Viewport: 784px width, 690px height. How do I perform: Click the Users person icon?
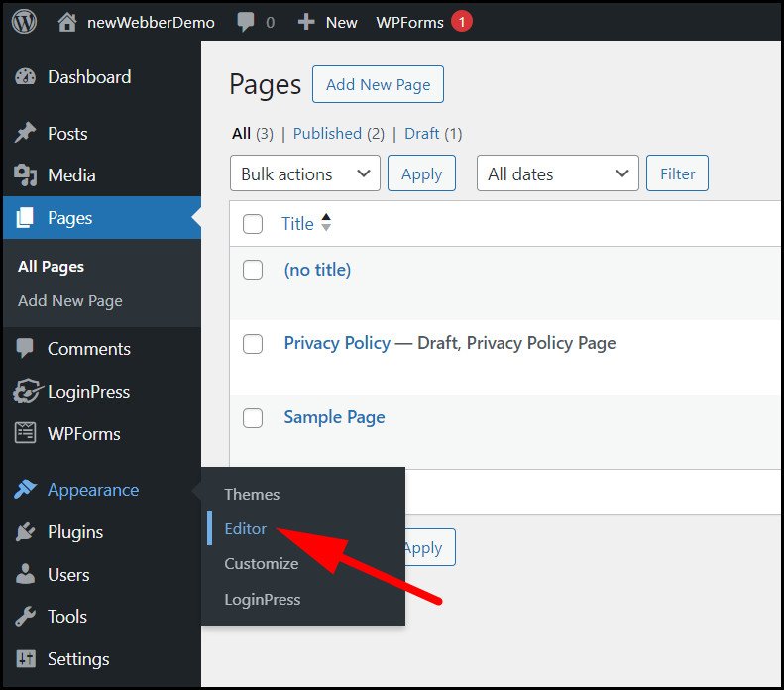[x=25, y=574]
